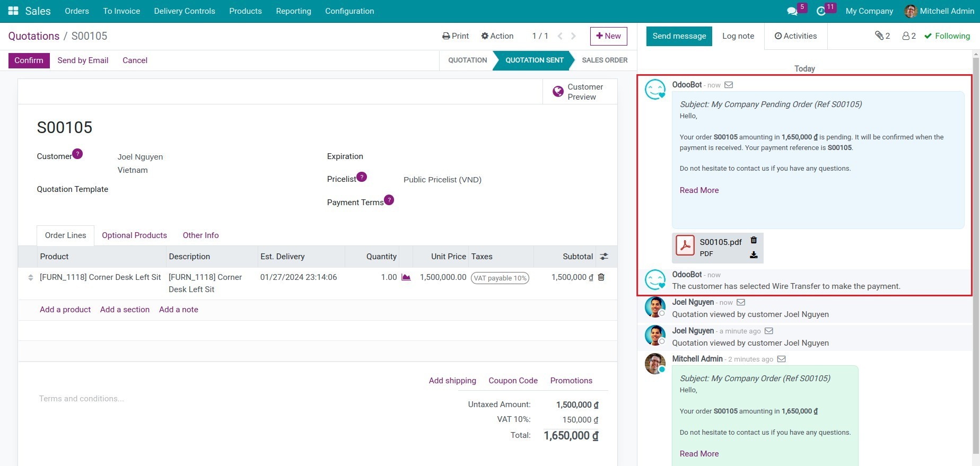The image size is (980, 466).
Task: Click the SALES ORDER status stage
Action: pyautogui.click(x=605, y=60)
